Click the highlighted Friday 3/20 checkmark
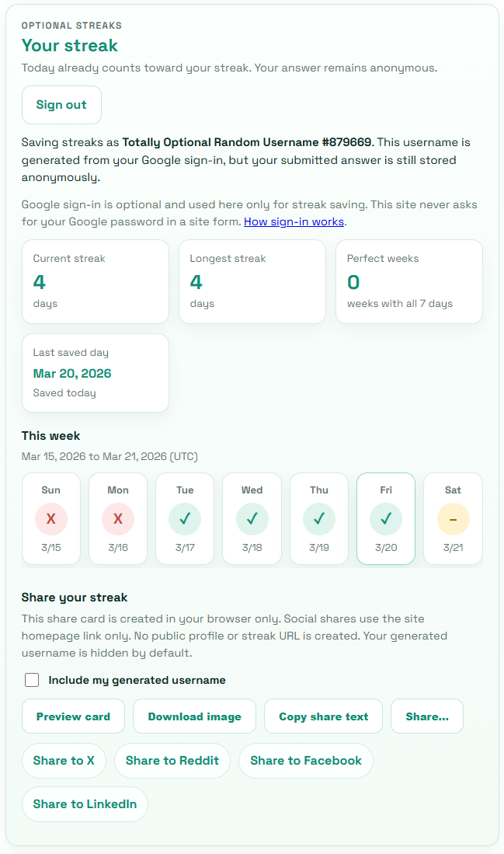This screenshot has height=854, width=504. (386, 519)
